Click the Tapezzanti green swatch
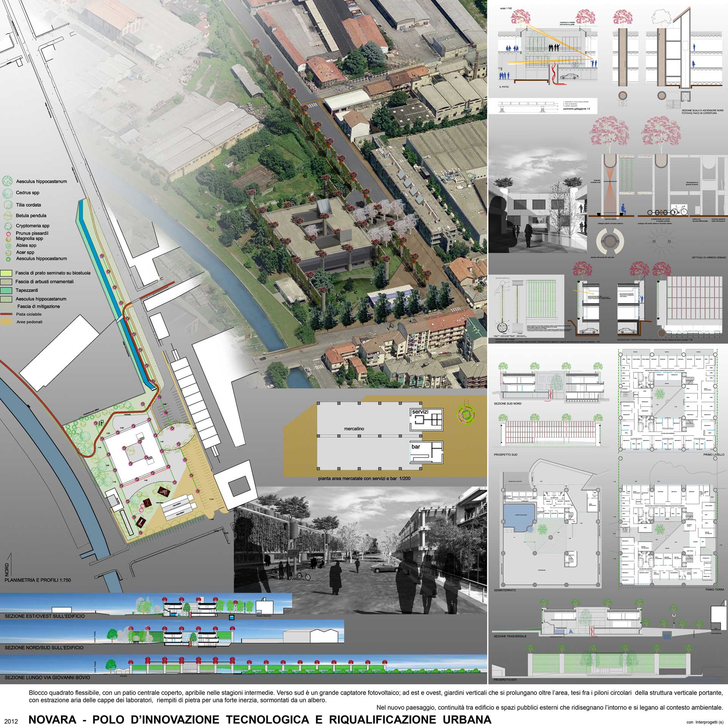The width and height of the screenshot is (728, 728). point(6,290)
